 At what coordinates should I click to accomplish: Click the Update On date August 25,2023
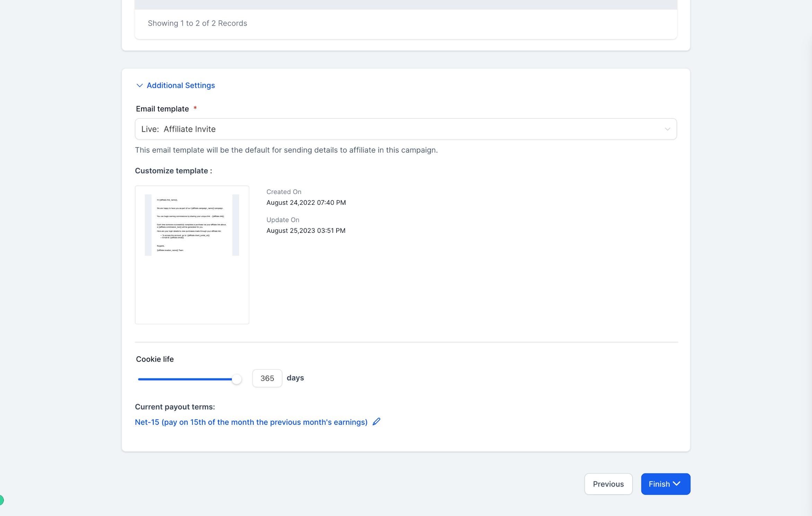click(306, 231)
